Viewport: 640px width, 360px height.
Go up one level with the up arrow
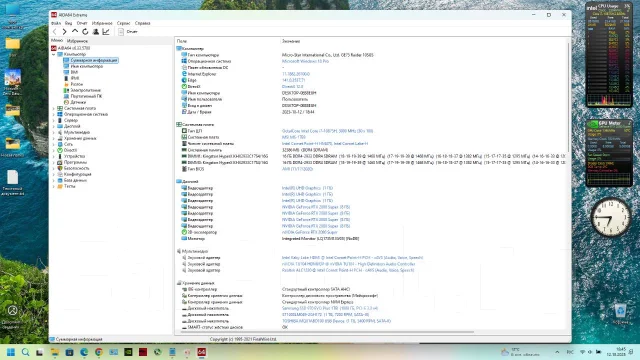click(75, 31)
